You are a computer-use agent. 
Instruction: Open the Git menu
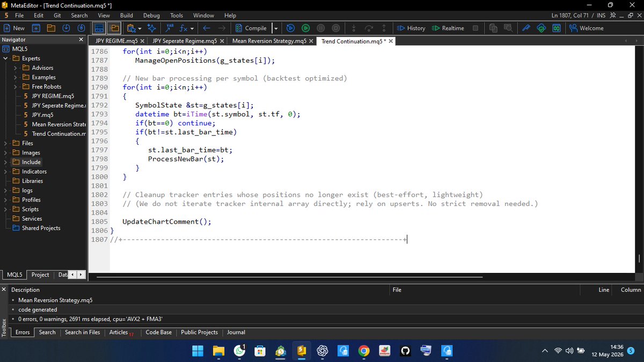pyautogui.click(x=57, y=16)
